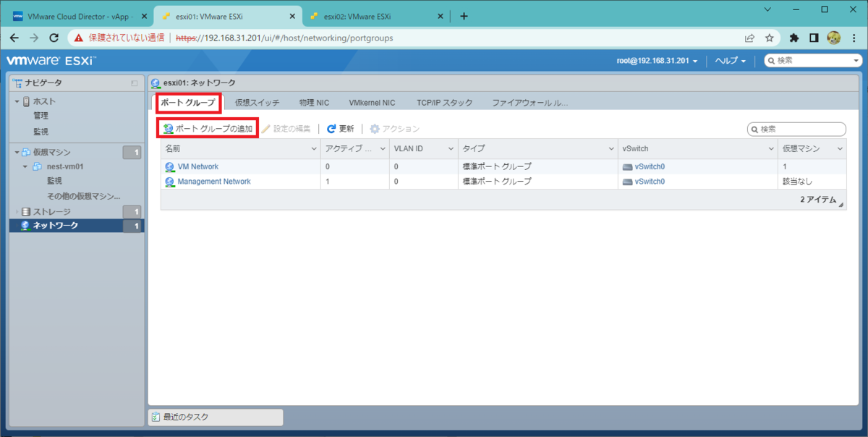The height and width of the screenshot is (437, 868).
Task: Bookmark this page with the star icon
Action: (770, 38)
